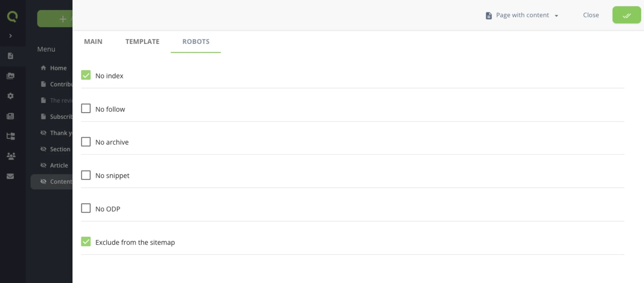The width and height of the screenshot is (644, 283).
Task: Open the users group icon in the sidebar
Action: [11, 156]
